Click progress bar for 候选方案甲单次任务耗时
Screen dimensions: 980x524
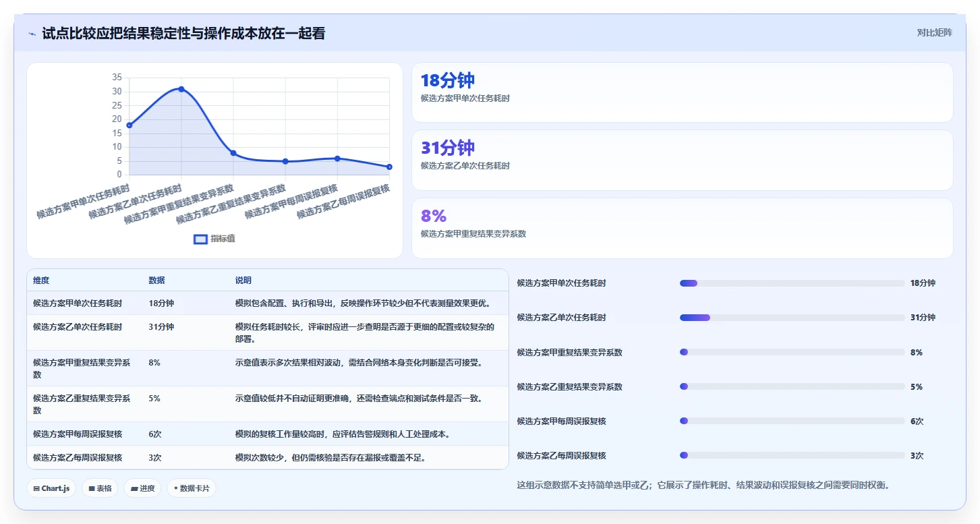[x=792, y=283]
